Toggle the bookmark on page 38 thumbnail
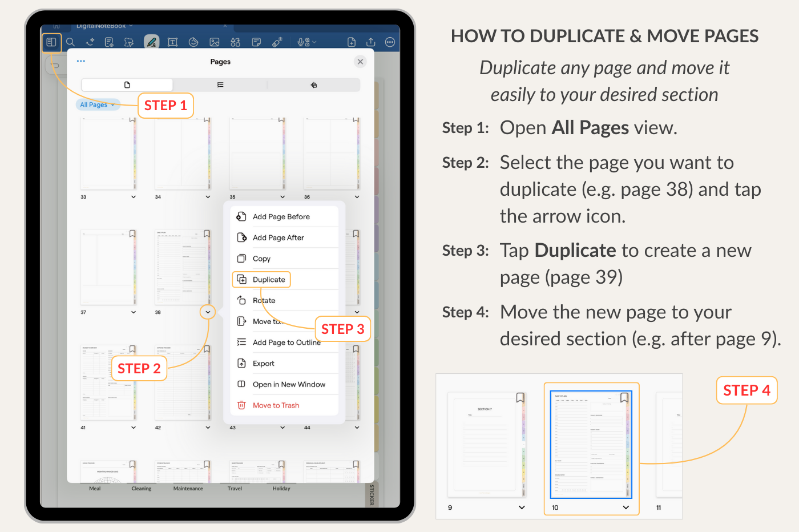799x532 pixels. pos(207,234)
